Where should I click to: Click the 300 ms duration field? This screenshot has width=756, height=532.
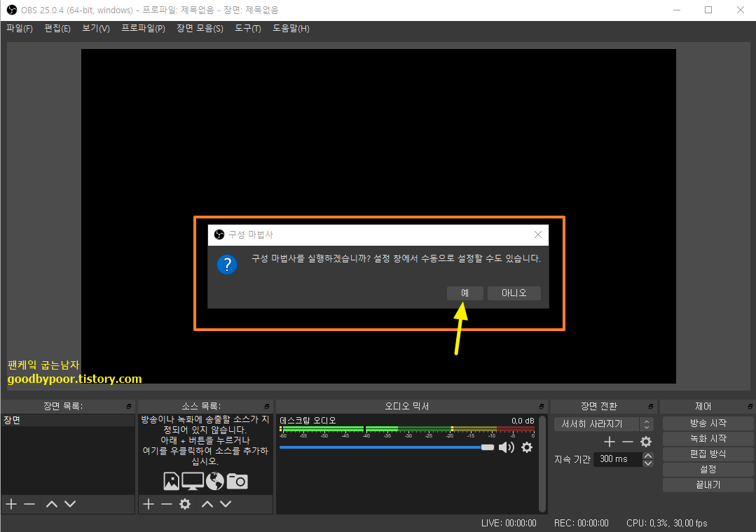point(618,459)
